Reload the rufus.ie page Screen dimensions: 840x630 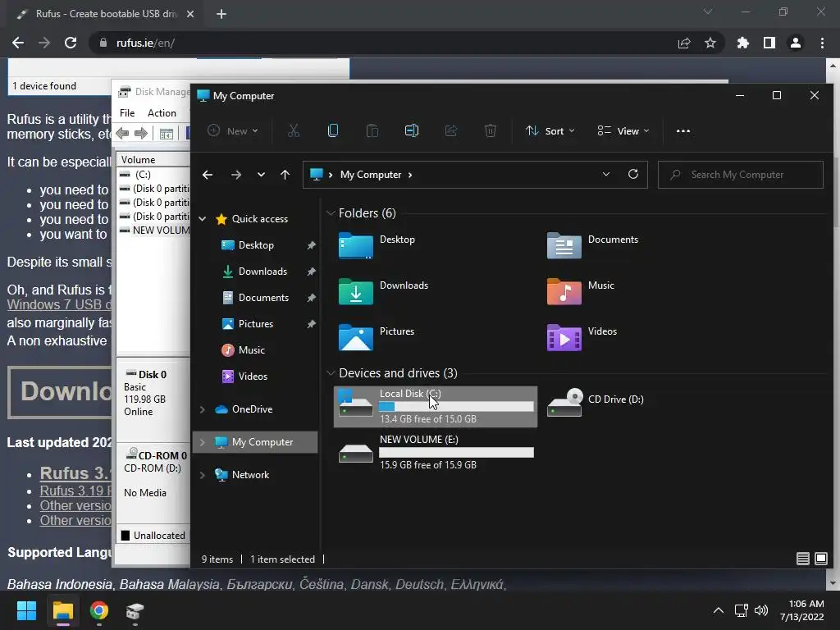pyautogui.click(x=71, y=43)
